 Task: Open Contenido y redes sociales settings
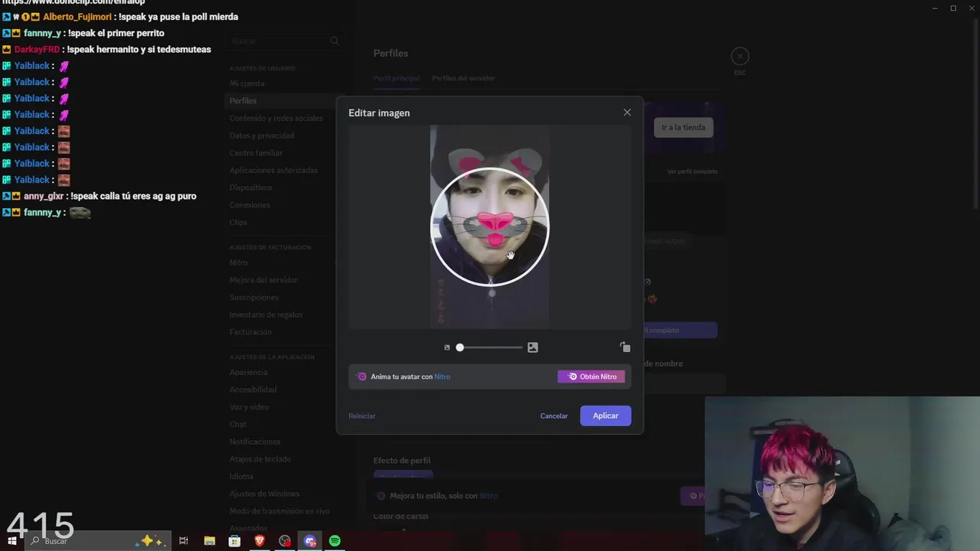[x=276, y=119]
